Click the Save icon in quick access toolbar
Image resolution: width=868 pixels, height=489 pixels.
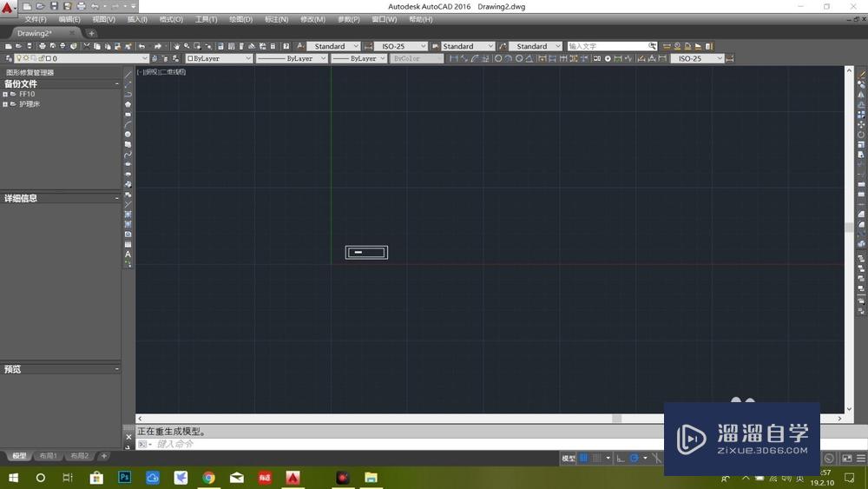pyautogui.click(x=54, y=6)
